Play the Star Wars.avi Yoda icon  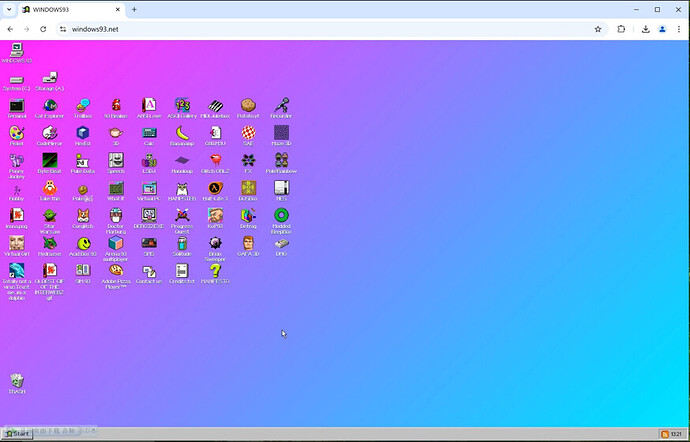pyautogui.click(x=50, y=216)
